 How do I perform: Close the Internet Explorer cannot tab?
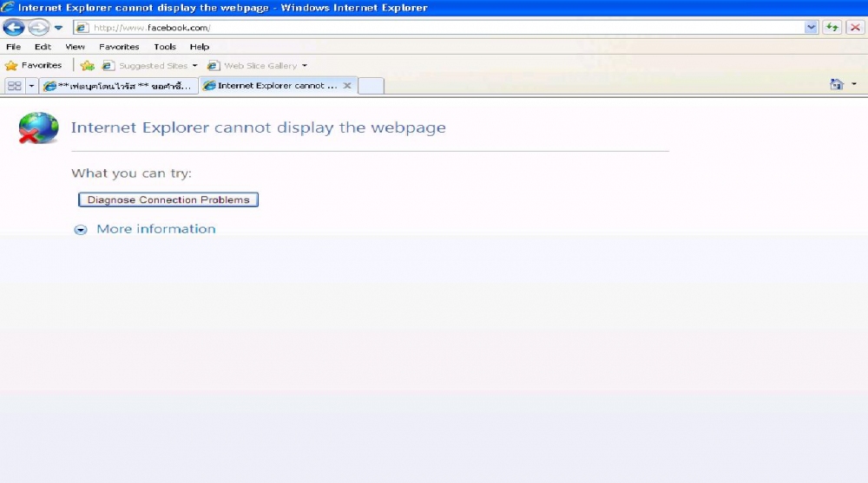click(x=347, y=86)
